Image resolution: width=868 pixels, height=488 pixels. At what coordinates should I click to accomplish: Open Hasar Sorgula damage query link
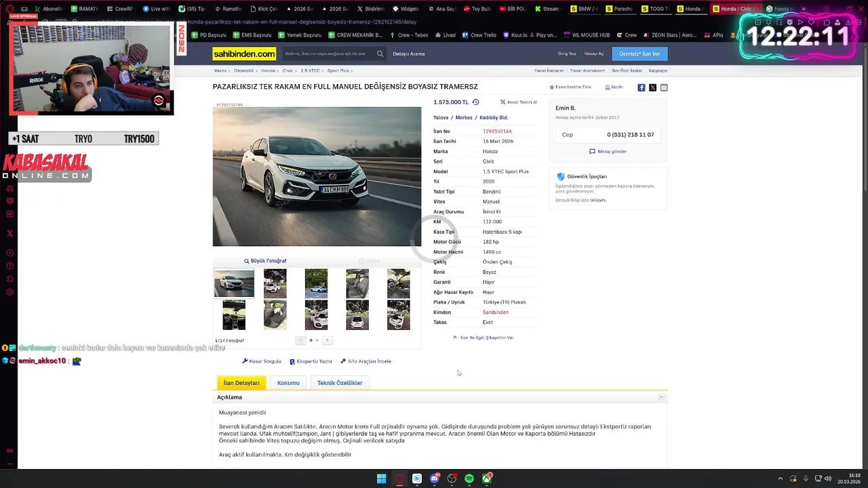pos(262,361)
